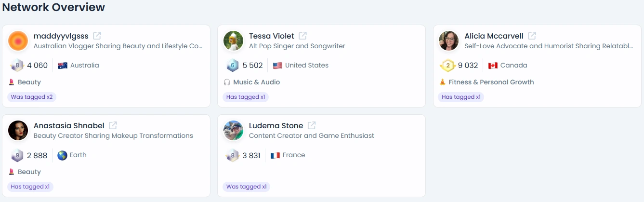Viewport: 644px width, 202px height.
Task: Open Tessa Violet's name link
Action: [272, 36]
